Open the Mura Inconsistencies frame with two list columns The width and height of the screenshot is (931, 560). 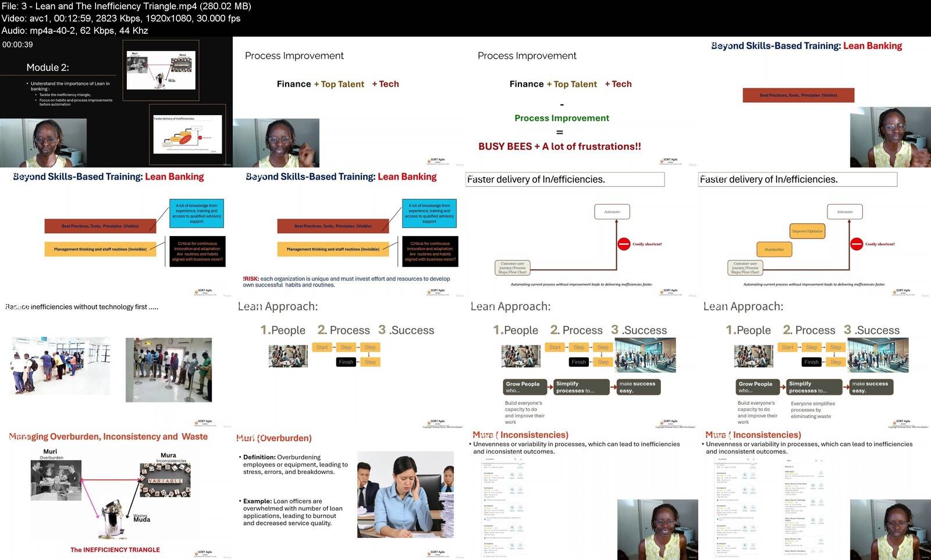point(815,494)
